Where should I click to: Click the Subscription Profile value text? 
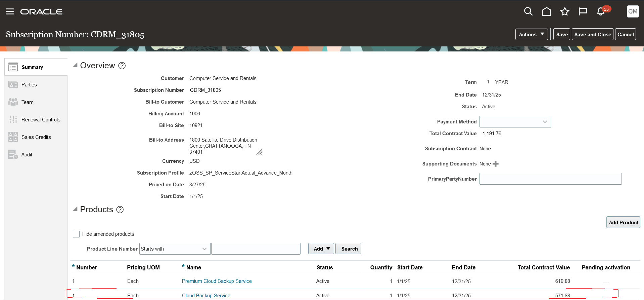click(x=241, y=173)
